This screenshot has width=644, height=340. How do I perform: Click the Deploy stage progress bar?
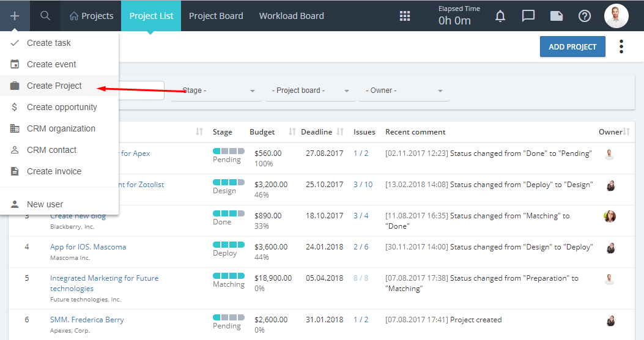point(229,245)
